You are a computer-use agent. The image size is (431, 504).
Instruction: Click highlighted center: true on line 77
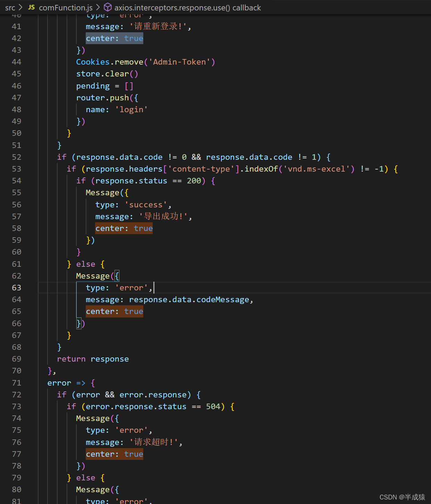coord(115,454)
